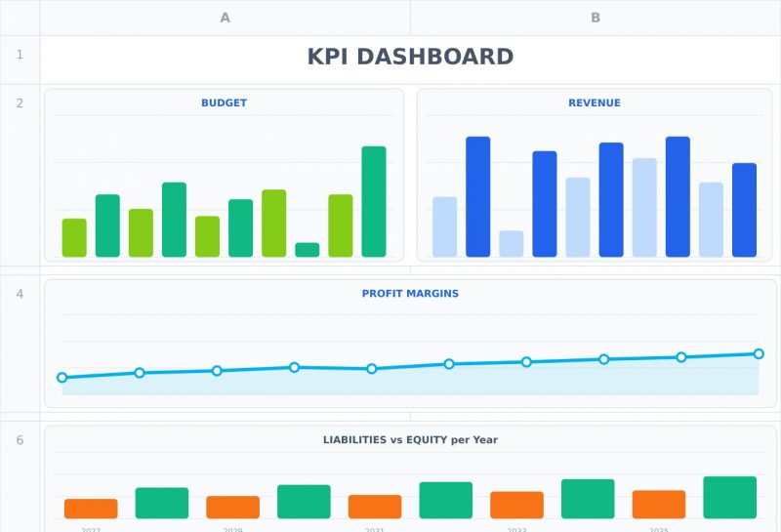
Task: Click the PROFIT MARGINS chart title
Action: point(410,294)
